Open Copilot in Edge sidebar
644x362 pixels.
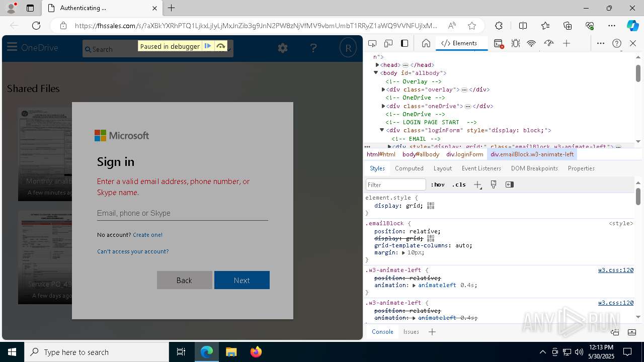click(x=632, y=26)
